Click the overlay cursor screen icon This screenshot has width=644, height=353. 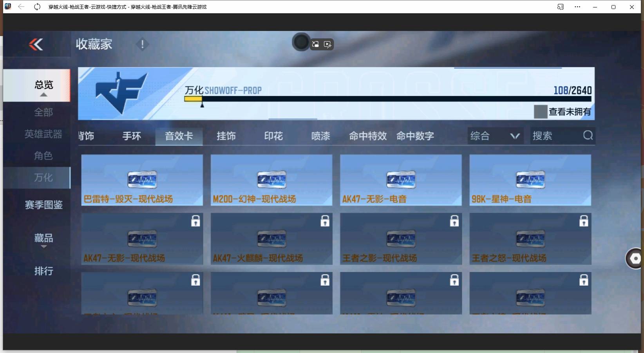(328, 44)
